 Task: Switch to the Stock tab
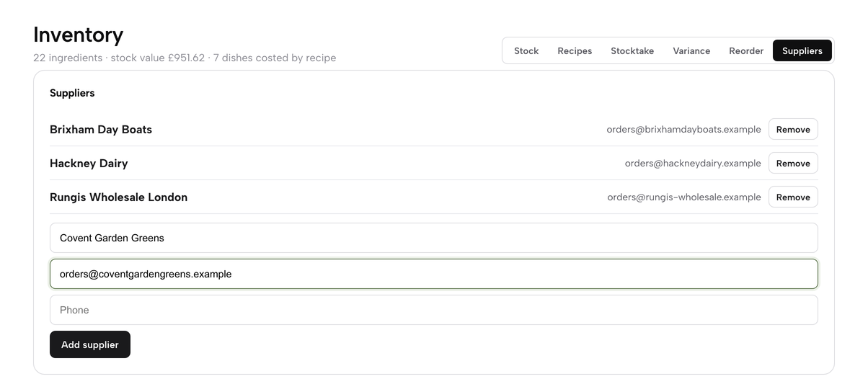(x=526, y=50)
